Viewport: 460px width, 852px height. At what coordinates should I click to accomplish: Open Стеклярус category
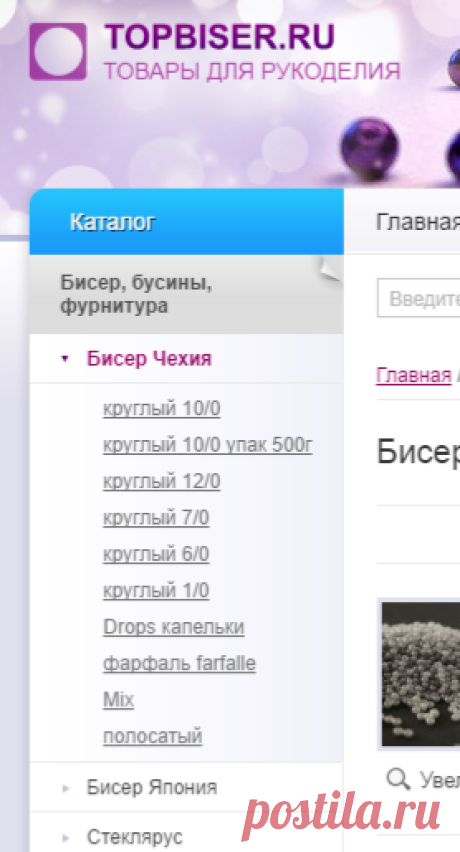pos(134,837)
